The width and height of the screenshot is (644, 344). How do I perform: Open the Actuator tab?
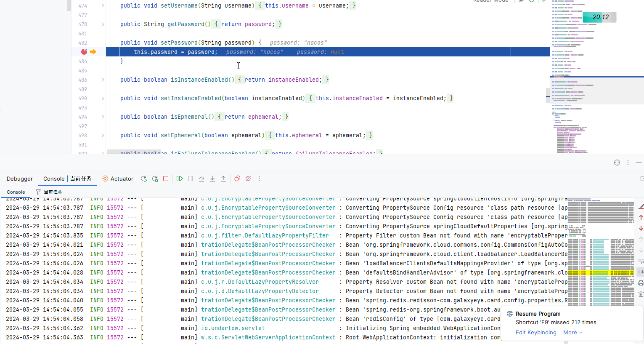(118, 179)
